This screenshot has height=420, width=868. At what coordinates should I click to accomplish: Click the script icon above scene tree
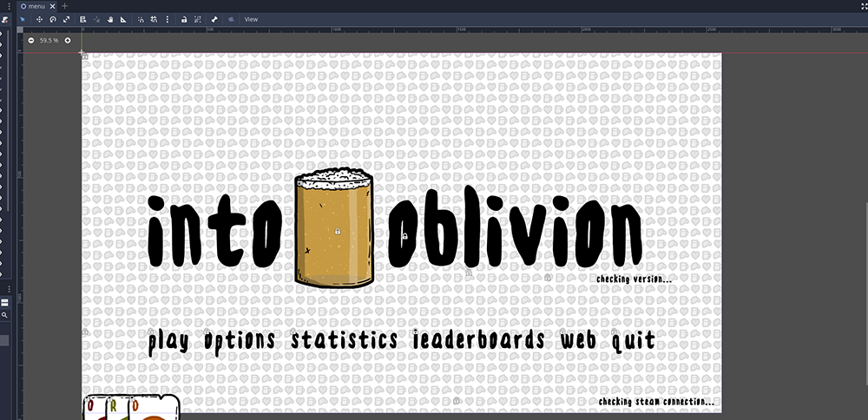click(x=4, y=20)
